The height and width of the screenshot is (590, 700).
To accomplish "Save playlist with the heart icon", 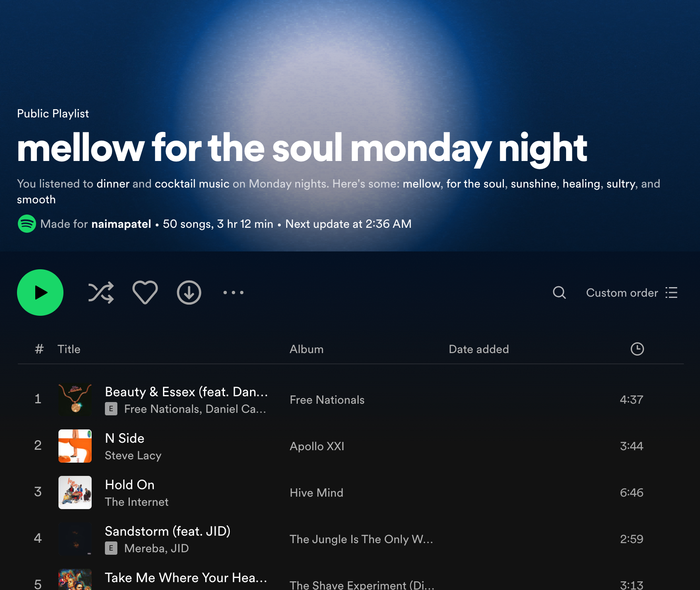I will pos(145,293).
